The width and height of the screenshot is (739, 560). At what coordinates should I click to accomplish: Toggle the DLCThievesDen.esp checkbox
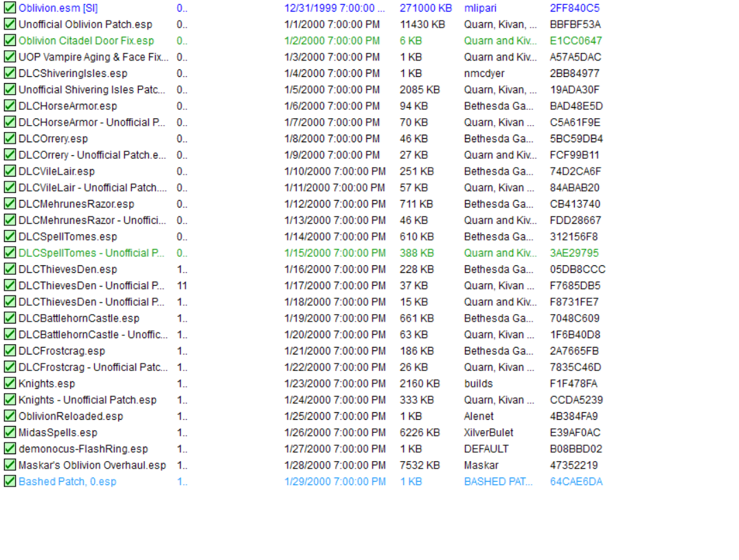tap(10, 269)
